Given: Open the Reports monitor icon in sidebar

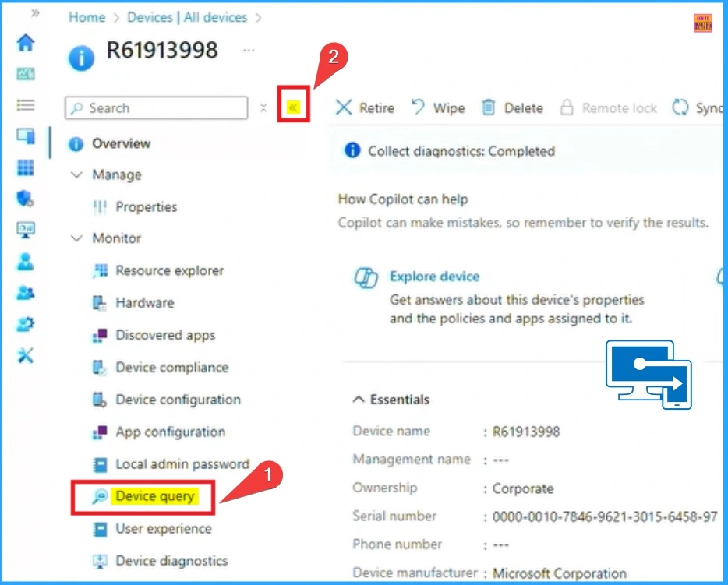Looking at the screenshot, I should click(26, 230).
